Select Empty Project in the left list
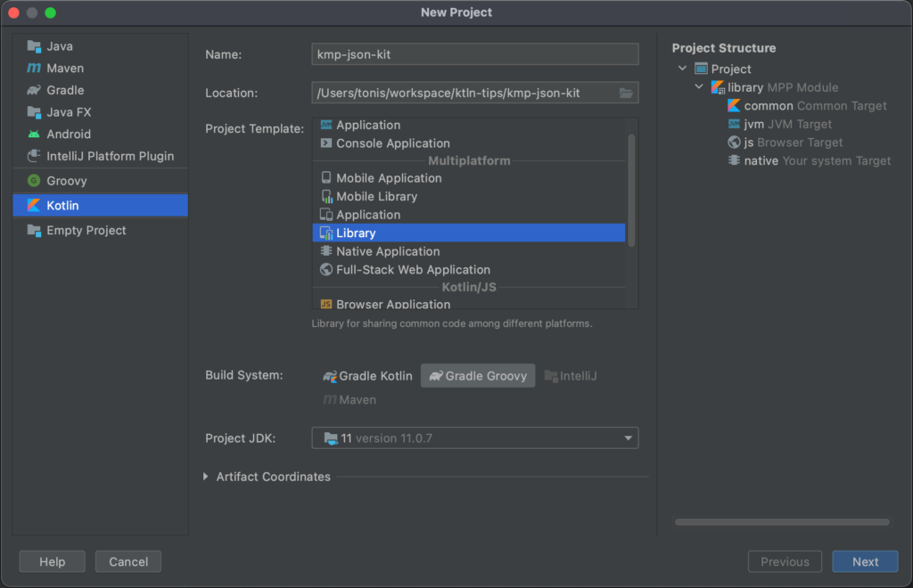 (86, 231)
